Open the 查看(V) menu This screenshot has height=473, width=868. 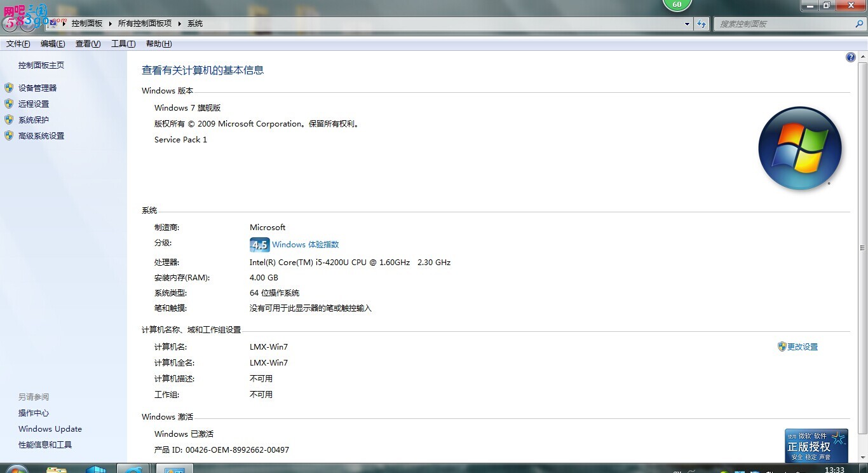click(88, 44)
